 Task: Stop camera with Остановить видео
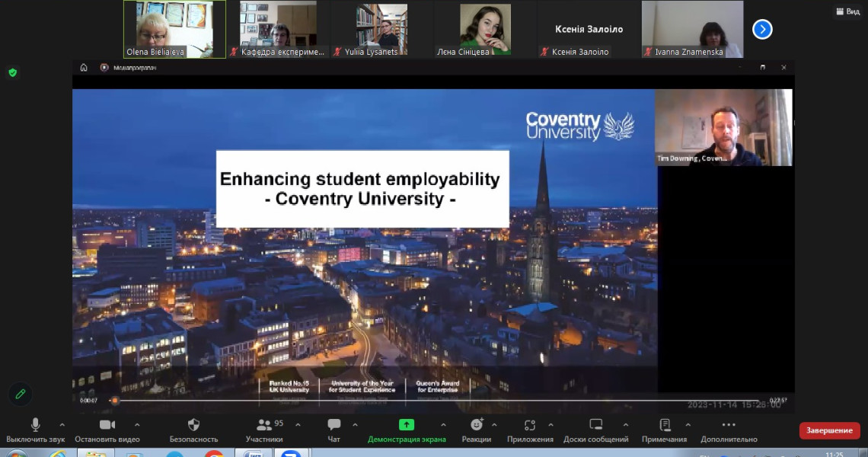[107, 430]
